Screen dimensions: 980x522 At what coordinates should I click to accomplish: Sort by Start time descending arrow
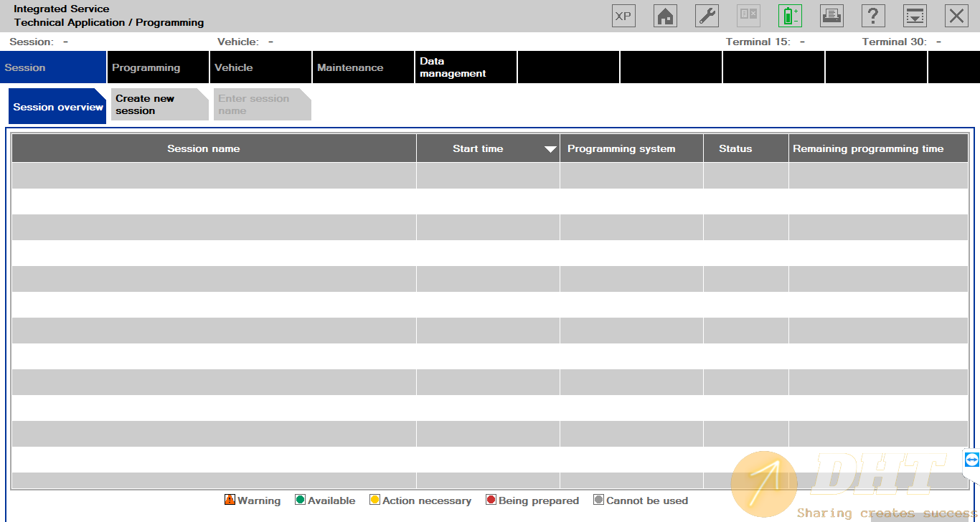click(550, 149)
